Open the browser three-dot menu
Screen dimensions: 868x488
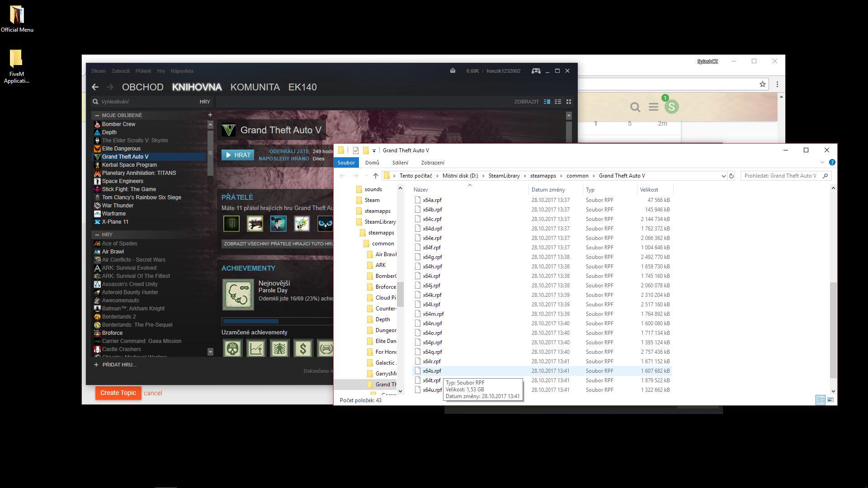point(777,84)
